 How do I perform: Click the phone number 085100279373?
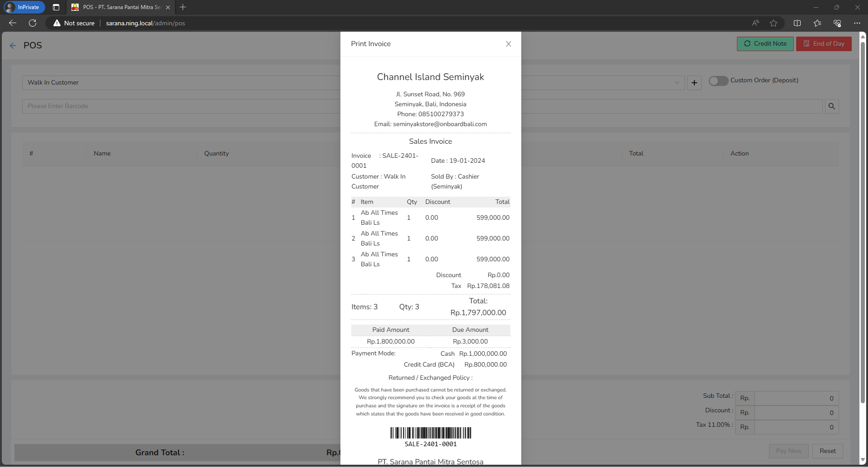click(x=441, y=114)
